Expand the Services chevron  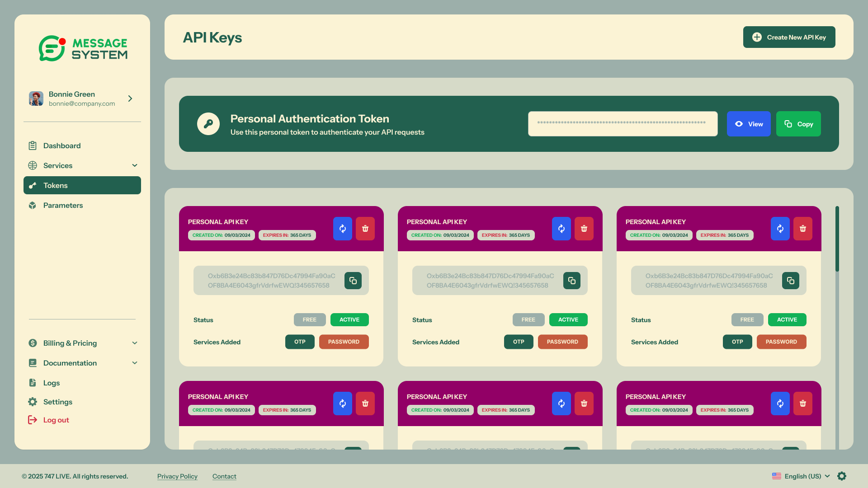point(135,165)
